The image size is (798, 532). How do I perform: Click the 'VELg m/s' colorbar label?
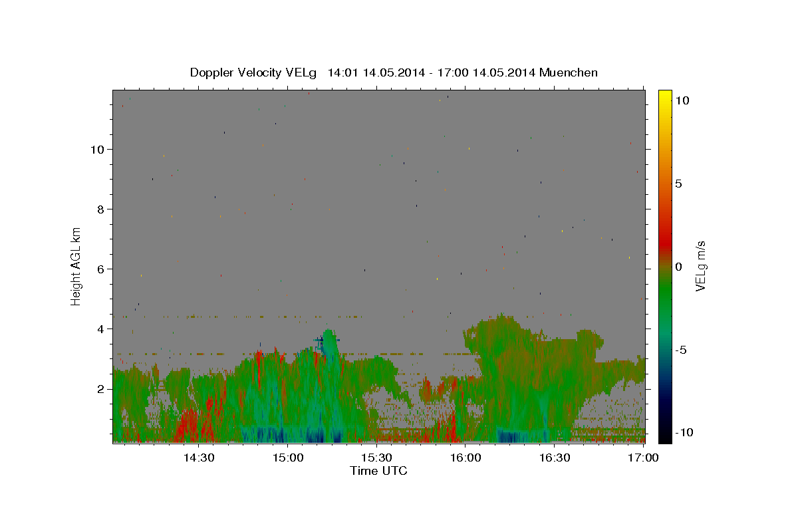(x=700, y=266)
